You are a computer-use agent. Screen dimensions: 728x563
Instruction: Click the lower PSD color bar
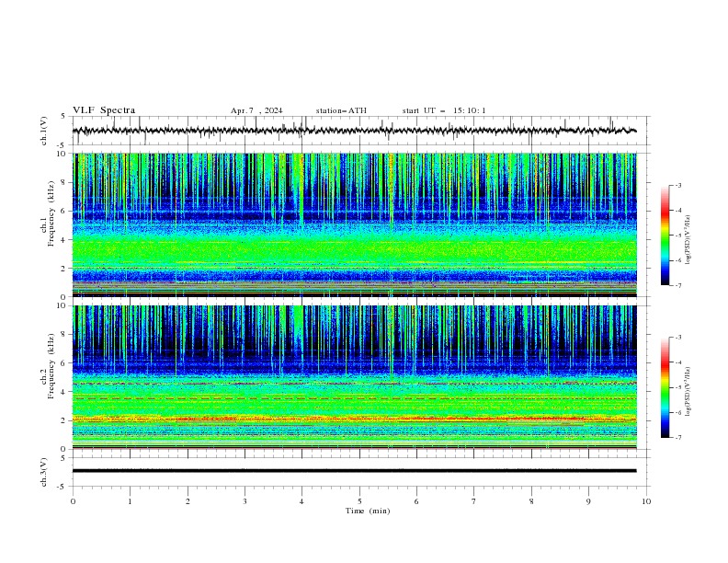665,387
